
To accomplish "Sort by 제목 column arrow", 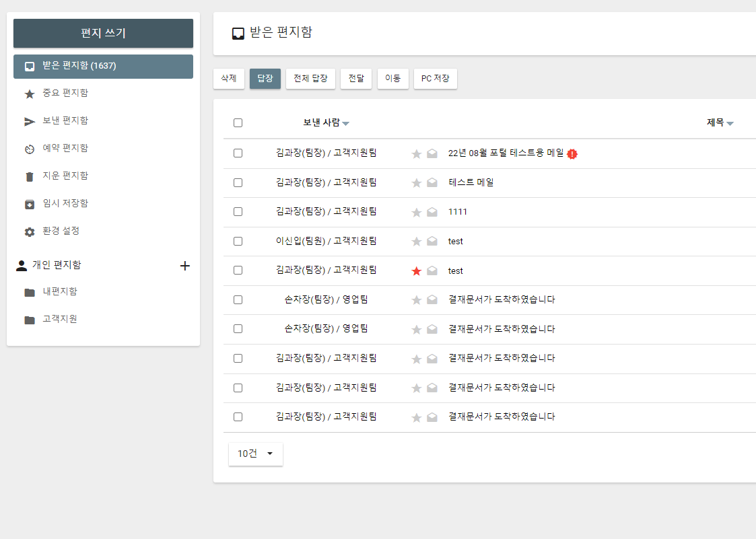I will (x=730, y=124).
